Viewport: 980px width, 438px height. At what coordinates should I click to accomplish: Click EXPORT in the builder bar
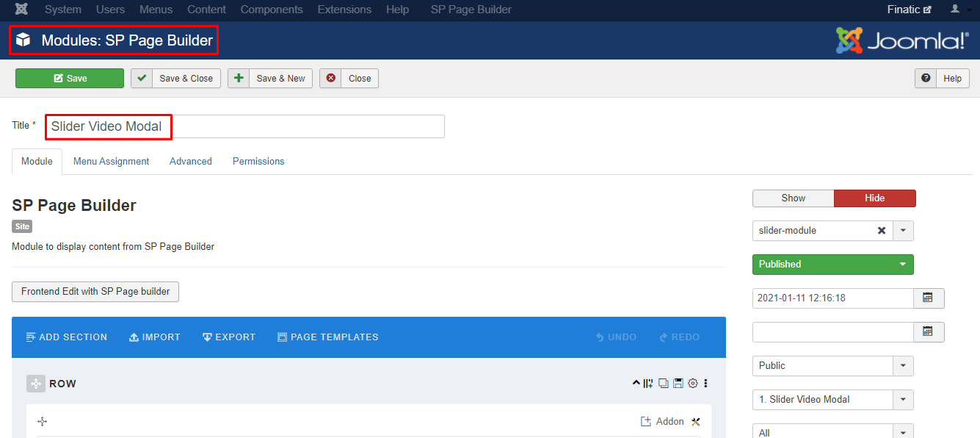coord(229,337)
